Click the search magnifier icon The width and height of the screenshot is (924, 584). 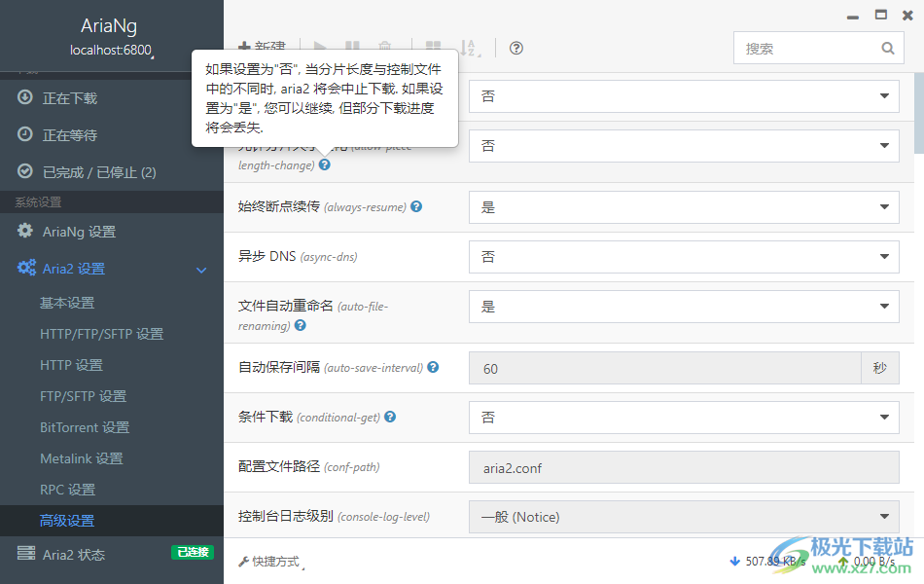(x=888, y=49)
